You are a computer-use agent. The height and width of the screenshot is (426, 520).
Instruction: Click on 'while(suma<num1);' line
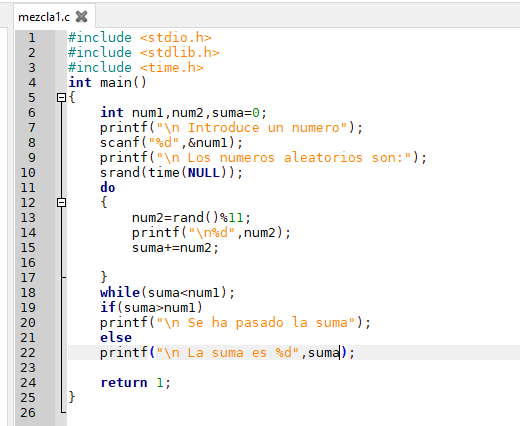167,292
